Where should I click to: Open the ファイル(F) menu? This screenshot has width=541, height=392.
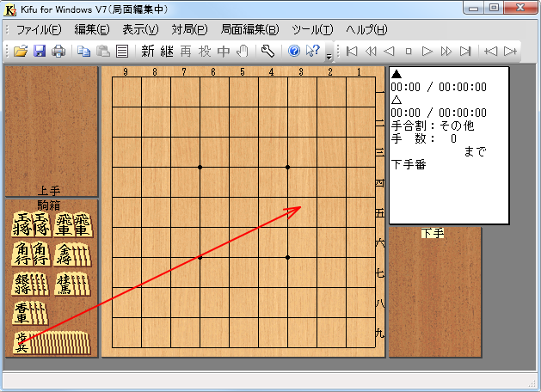pos(39,29)
